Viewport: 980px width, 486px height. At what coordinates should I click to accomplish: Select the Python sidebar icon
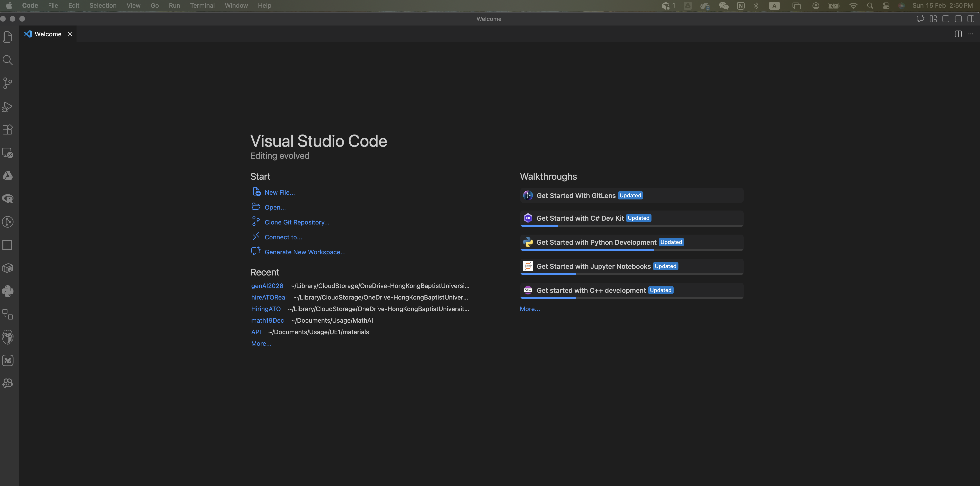click(8, 291)
